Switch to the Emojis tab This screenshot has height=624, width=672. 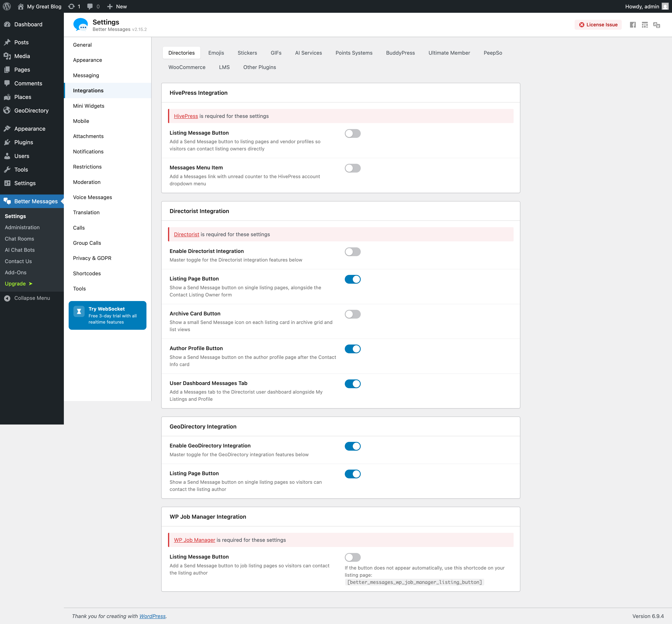pyautogui.click(x=216, y=53)
